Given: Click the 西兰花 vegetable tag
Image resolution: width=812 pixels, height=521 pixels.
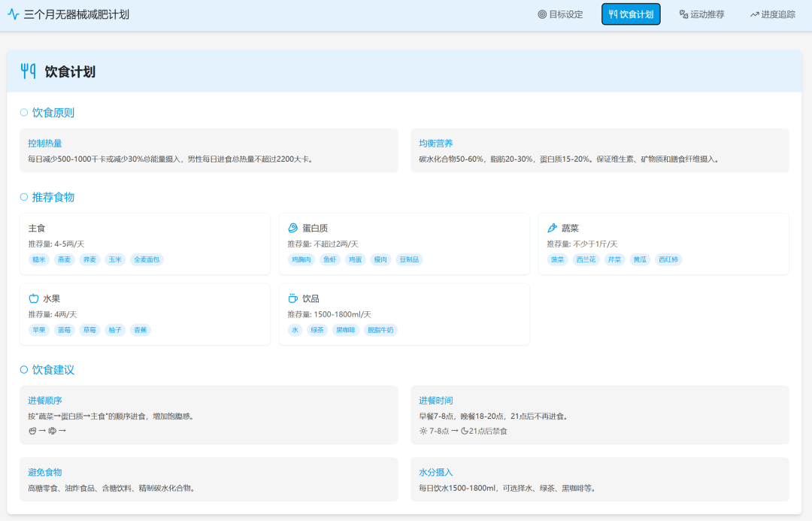Looking at the screenshot, I should tap(585, 259).
